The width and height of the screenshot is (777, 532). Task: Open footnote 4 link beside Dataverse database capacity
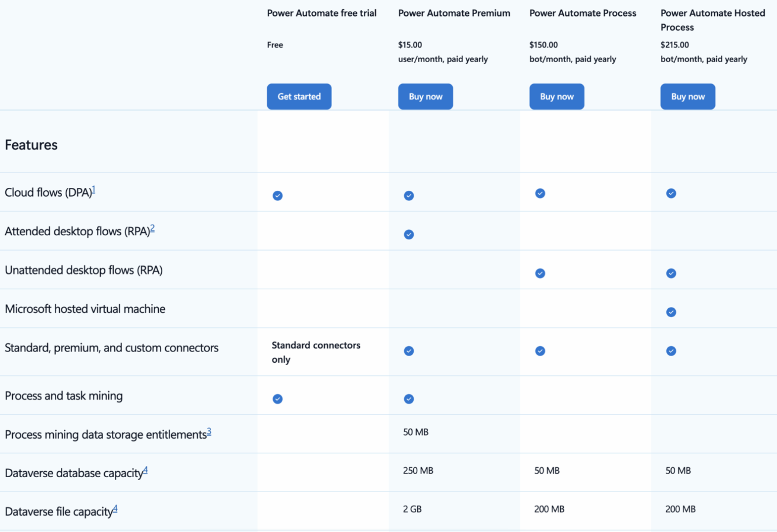[x=145, y=470]
